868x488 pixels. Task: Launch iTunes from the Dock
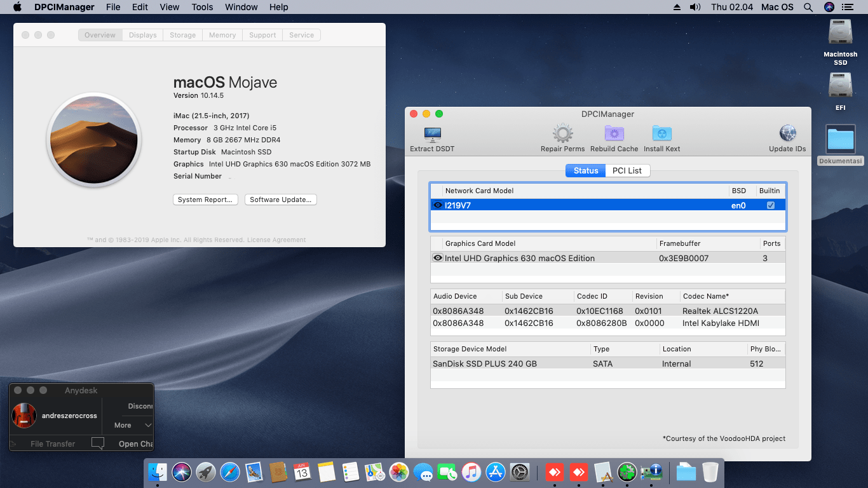point(470,472)
